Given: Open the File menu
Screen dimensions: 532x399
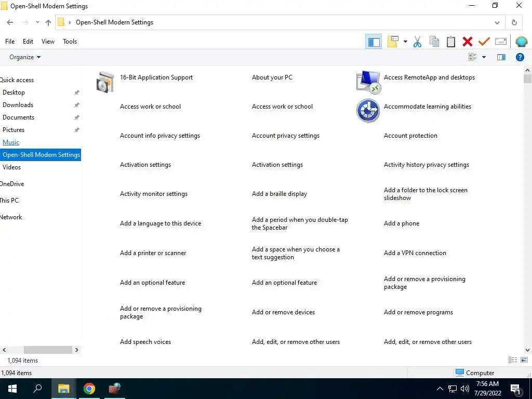Looking at the screenshot, I should (x=10, y=42).
